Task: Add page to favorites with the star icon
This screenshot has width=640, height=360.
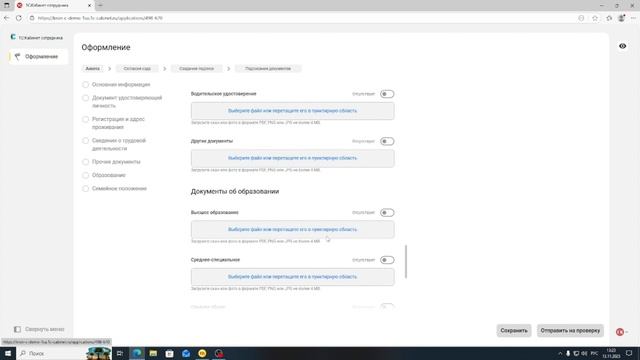Action: pos(595,18)
